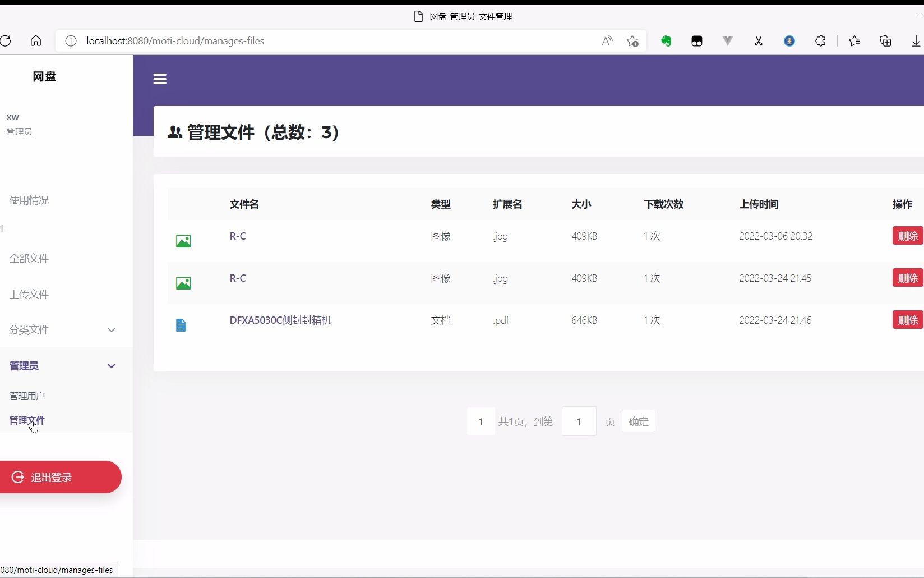The height and width of the screenshot is (578, 924).
Task: Open the collections icon
Action: [885, 41]
